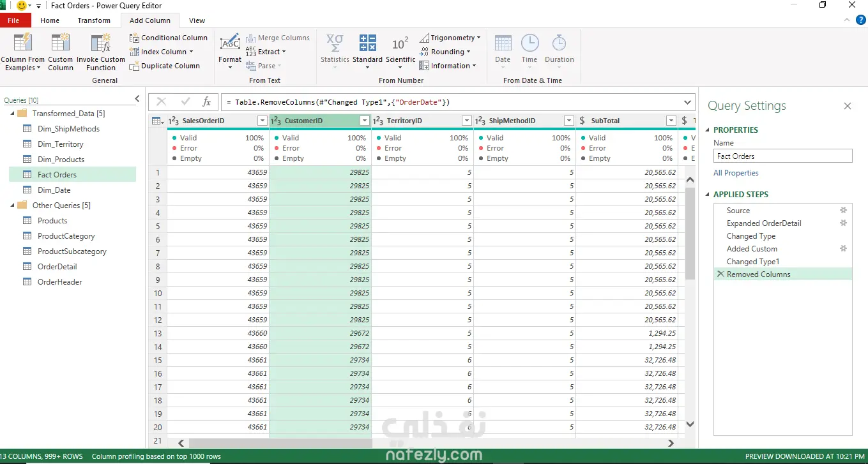Open the TerritoryID column filter dropdown
The height and width of the screenshot is (464, 868).
coord(467,121)
